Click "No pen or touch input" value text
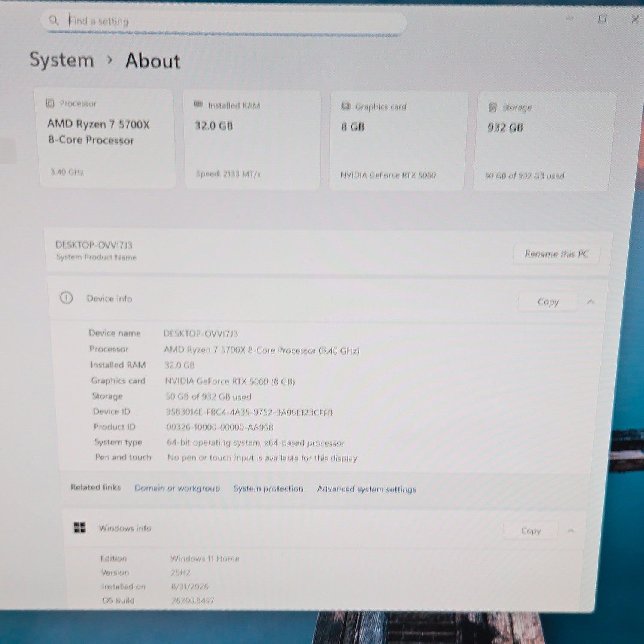This screenshot has height=644, width=644. 262,458
